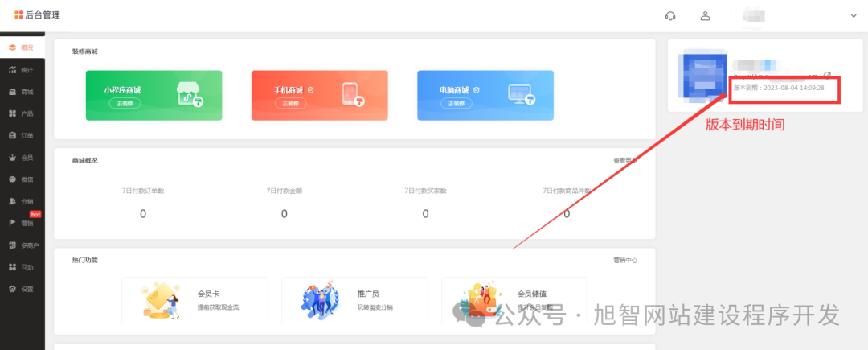868x350 pixels.
Task: Click the 7日付款订单数 value
Action: [143, 214]
